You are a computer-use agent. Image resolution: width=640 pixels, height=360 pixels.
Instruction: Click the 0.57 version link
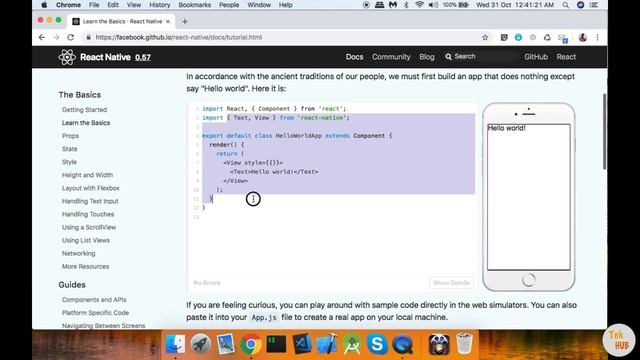(143, 57)
